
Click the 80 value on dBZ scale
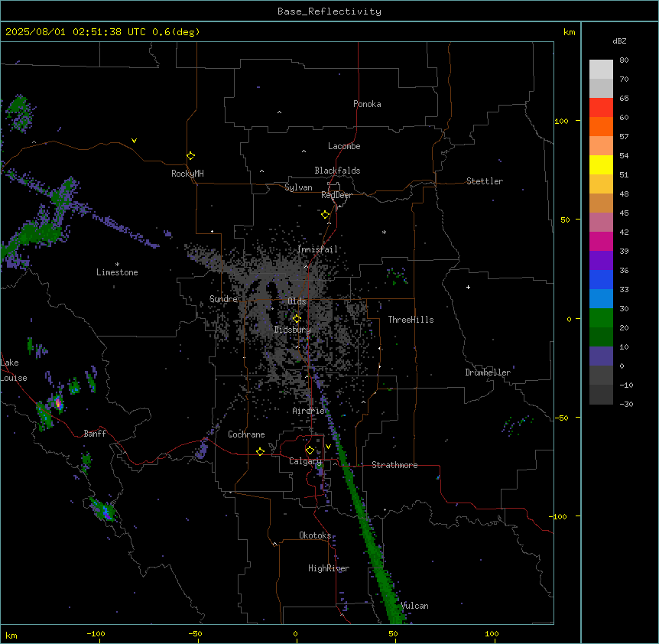(x=624, y=60)
